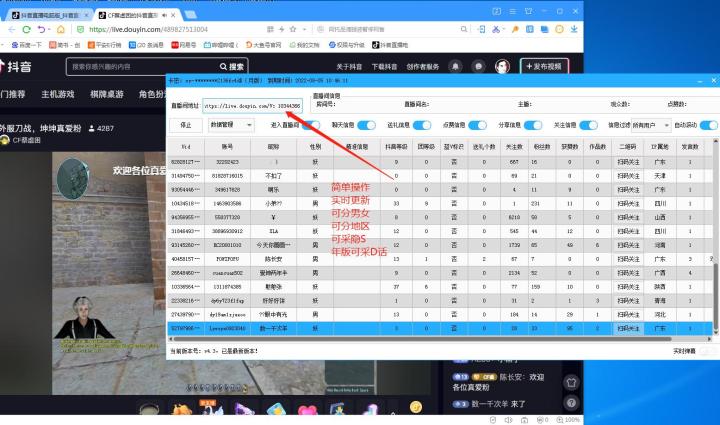Click the 抖音等级 column header

[x=396, y=147]
